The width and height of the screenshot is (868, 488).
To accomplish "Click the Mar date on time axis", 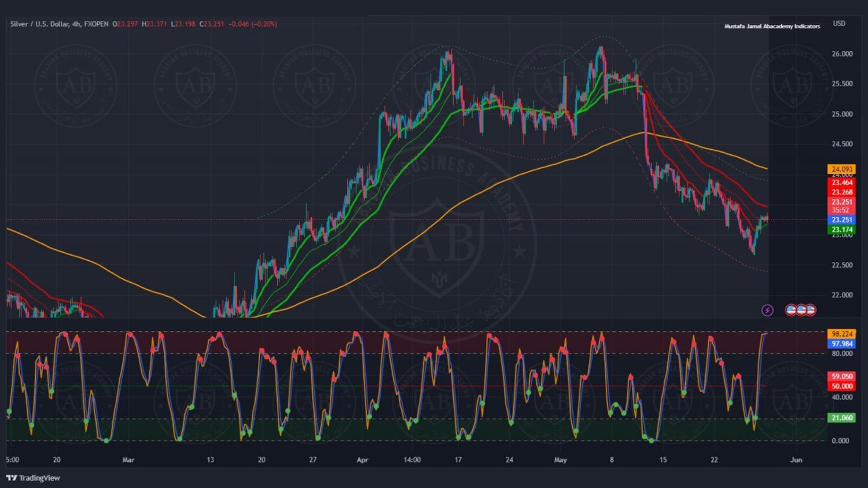I will tap(128, 460).
